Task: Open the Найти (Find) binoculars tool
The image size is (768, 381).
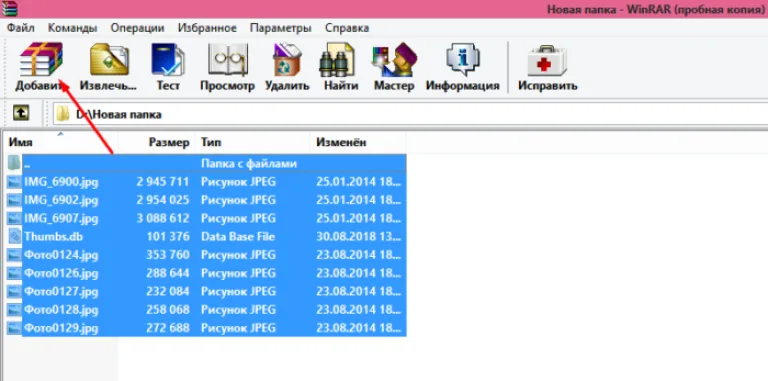Action: (336, 59)
